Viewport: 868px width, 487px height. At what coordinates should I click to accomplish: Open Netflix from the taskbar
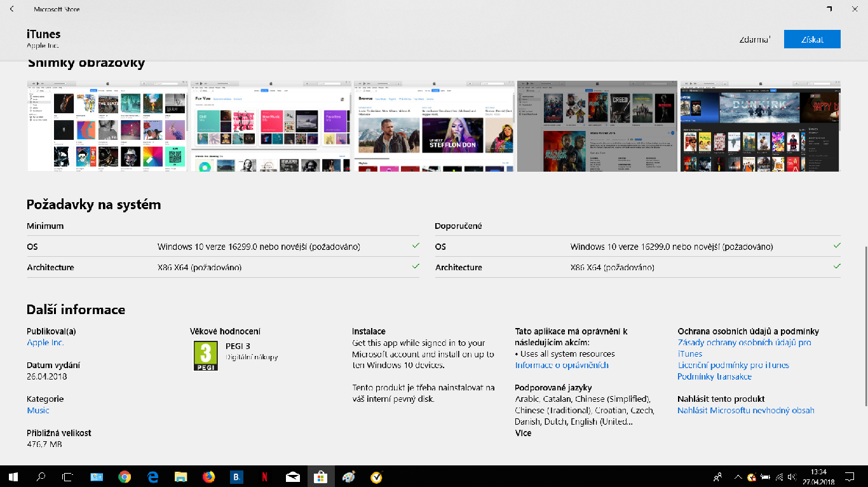point(264,476)
